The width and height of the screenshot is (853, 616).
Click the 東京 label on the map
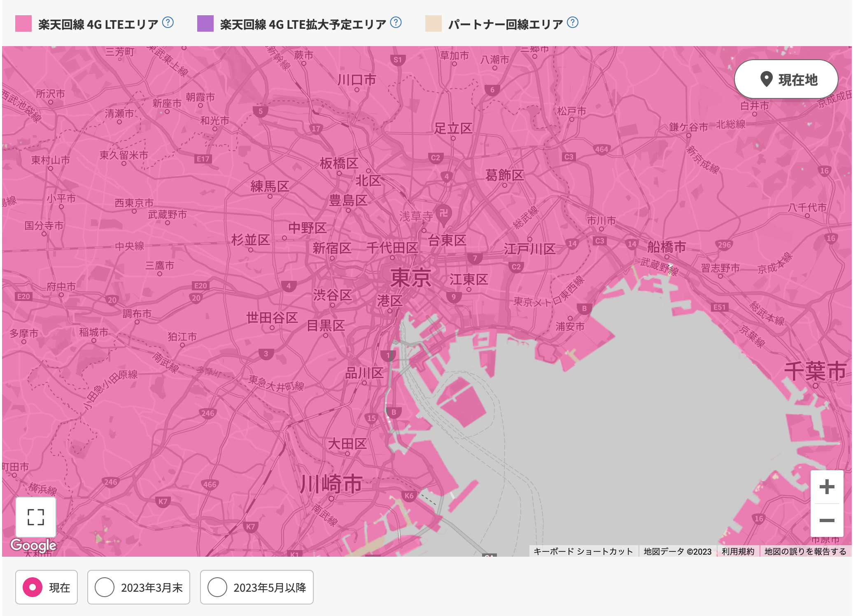(x=410, y=278)
